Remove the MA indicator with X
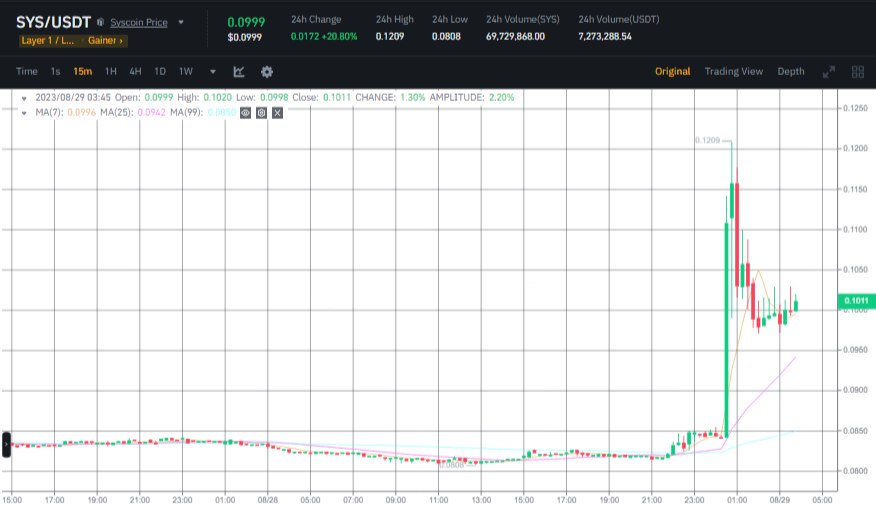The width and height of the screenshot is (876, 507). click(277, 113)
